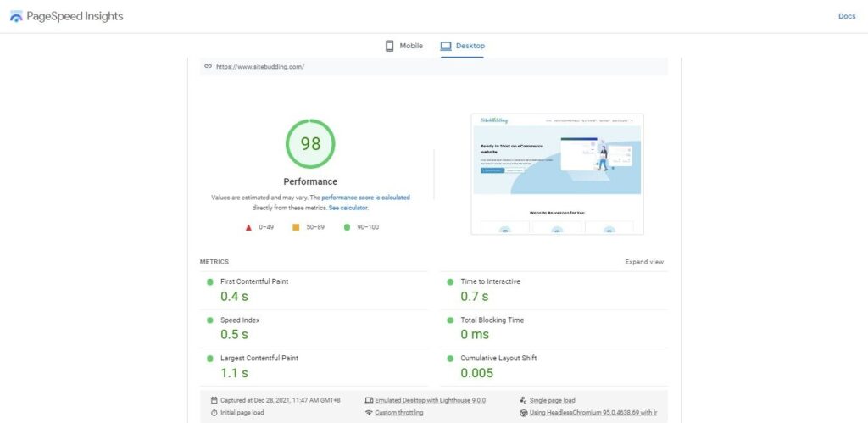Image resolution: width=868 pixels, height=423 pixels.
Task: Open the See calculator link
Action: (348, 208)
